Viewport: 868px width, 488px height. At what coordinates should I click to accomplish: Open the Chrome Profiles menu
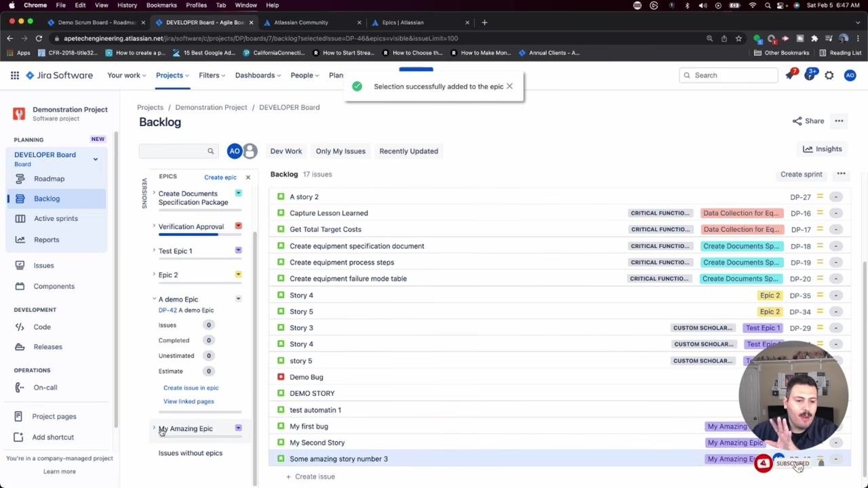[196, 5]
